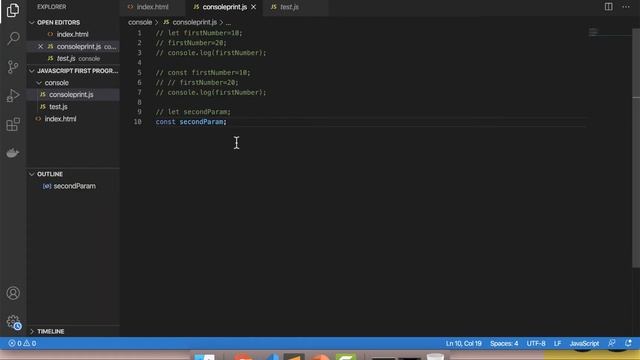Select index.html in Open Editors
The image size is (640, 360).
point(73,34)
